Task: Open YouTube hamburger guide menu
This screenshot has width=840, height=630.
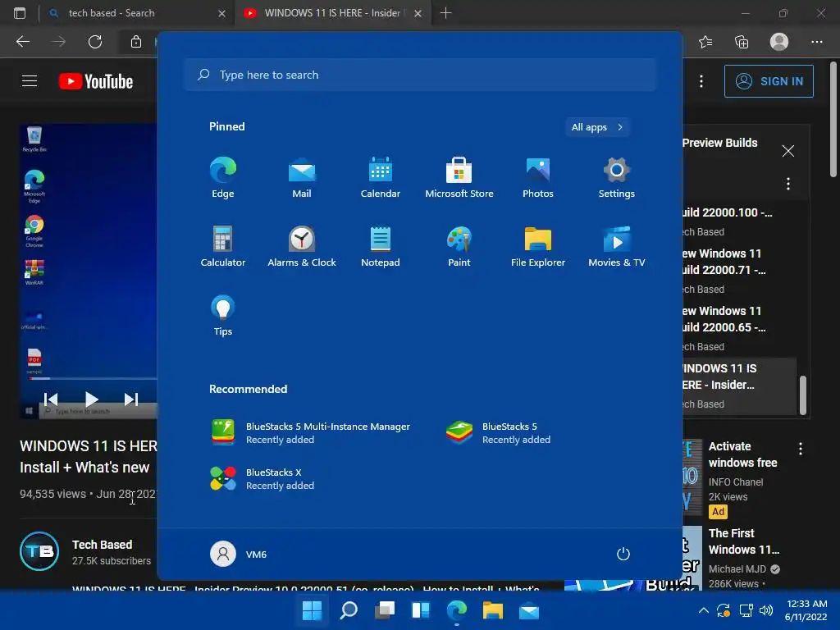Action: [30, 81]
